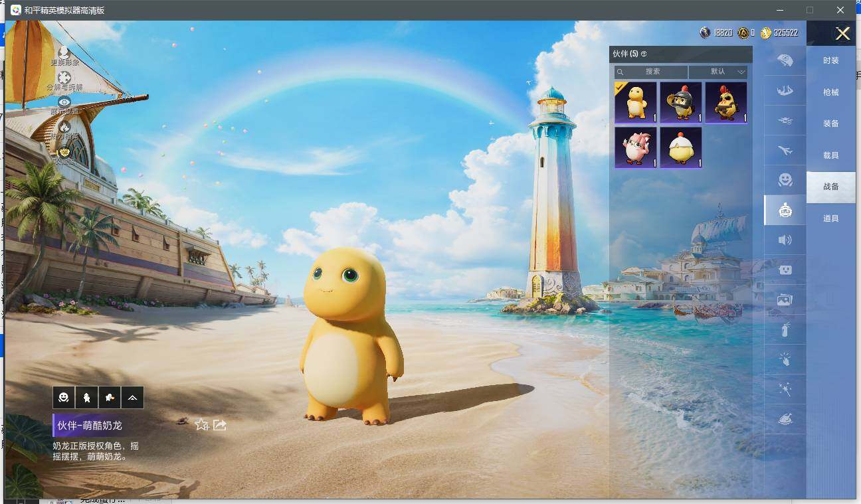861x504 pixels.
Task: Open the speaker voice pack category
Action: tap(785, 240)
